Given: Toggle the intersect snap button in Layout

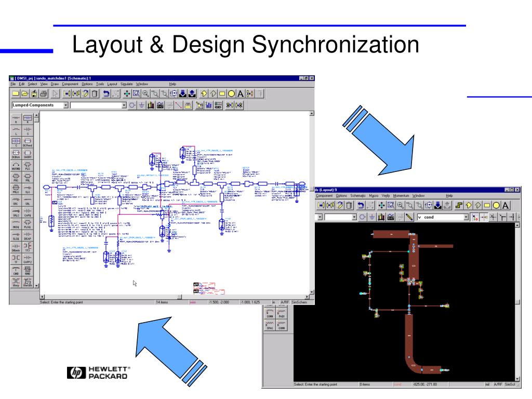Looking at the screenshot, I should point(493,217).
